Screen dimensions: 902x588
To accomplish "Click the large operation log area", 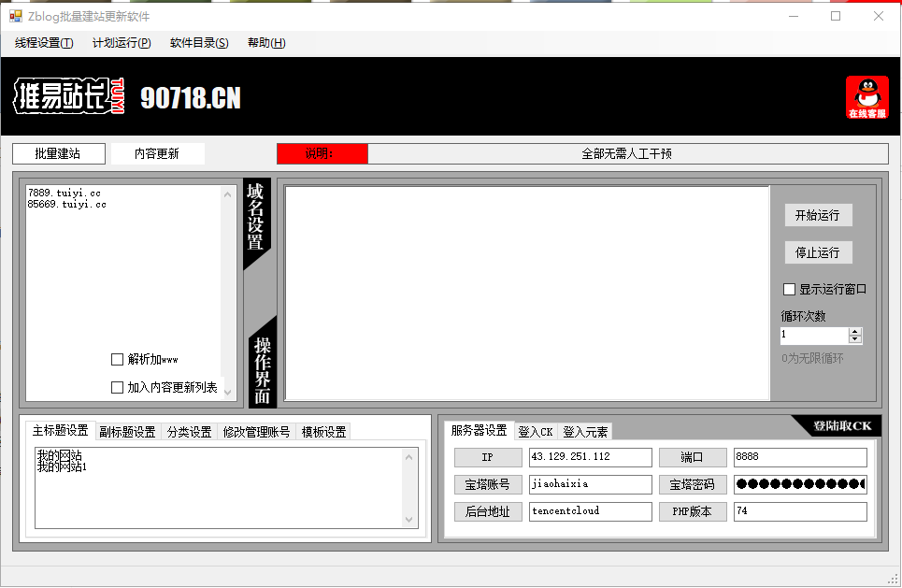I will [x=527, y=293].
